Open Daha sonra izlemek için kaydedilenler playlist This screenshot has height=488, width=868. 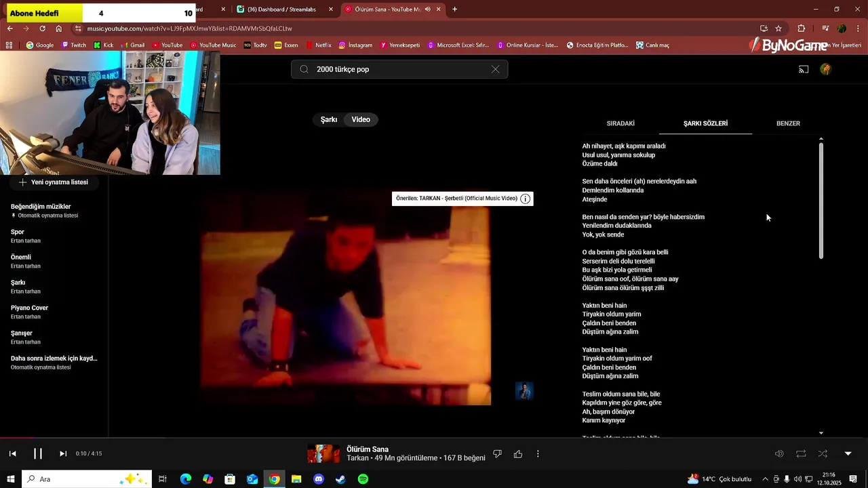coord(54,363)
